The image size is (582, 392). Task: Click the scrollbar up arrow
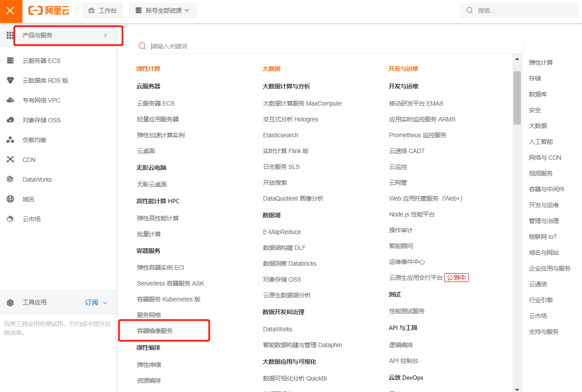coord(517,59)
